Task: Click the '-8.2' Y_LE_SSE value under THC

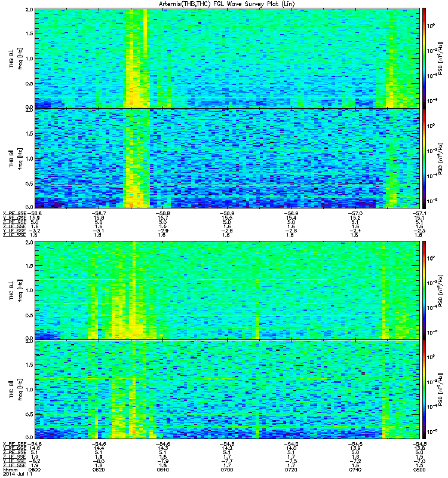Action: 35,461
